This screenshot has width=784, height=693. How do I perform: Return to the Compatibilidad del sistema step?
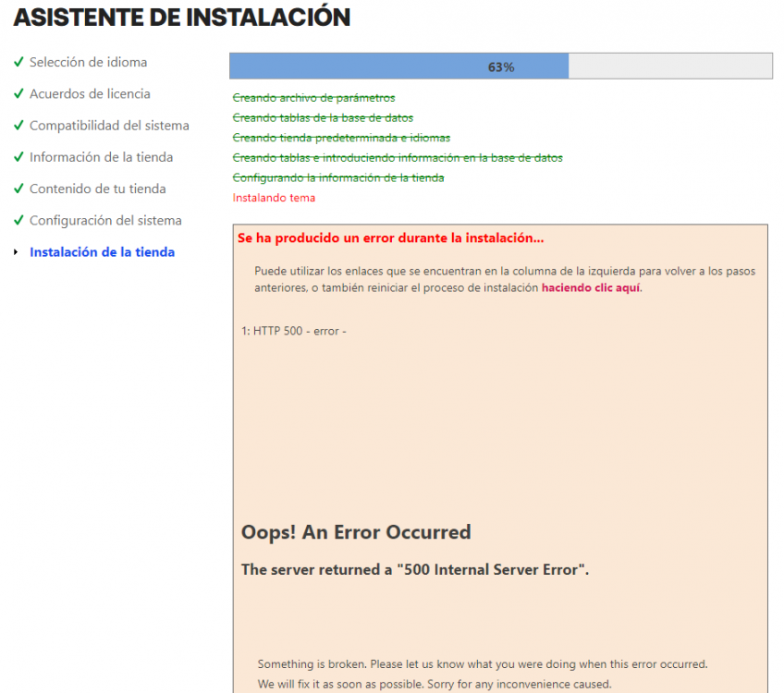[x=109, y=126]
